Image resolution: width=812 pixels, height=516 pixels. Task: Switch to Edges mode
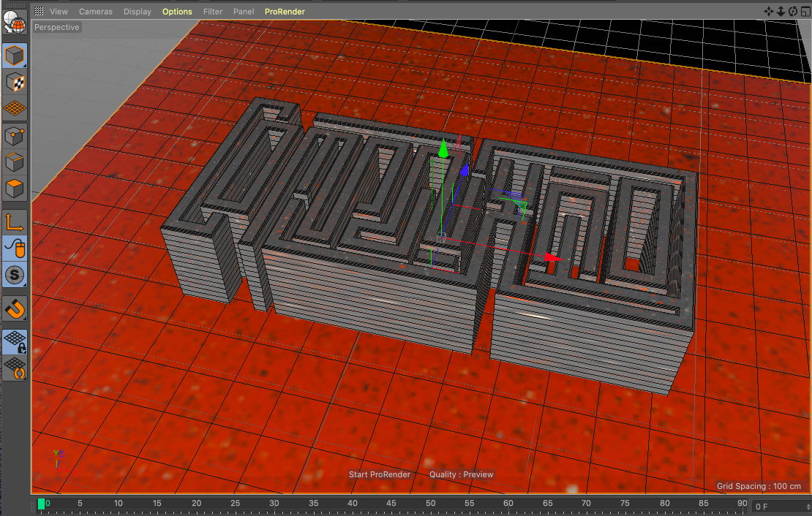(15, 162)
